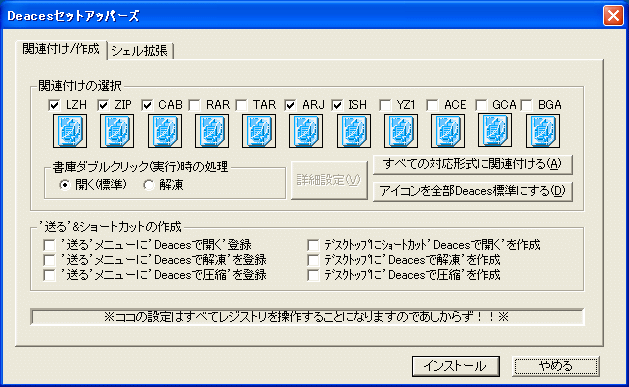
Task: Click the ARJ file type icon
Action: coord(306,131)
